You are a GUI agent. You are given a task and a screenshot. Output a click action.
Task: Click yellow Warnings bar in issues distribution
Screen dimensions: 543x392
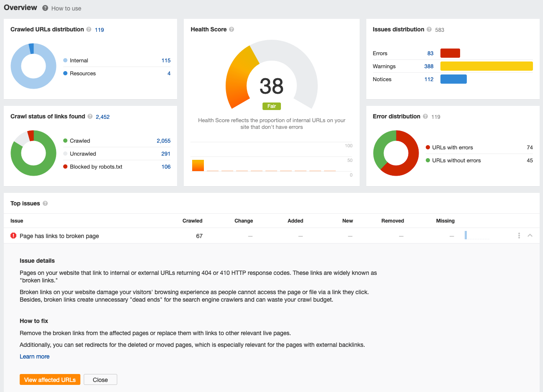click(486, 66)
